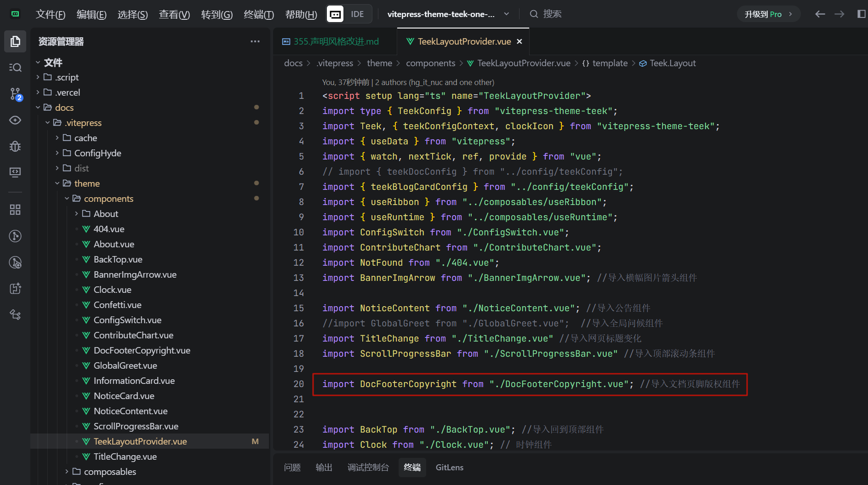Expand the cache folder
The height and width of the screenshot is (485, 868).
pyautogui.click(x=150, y=138)
